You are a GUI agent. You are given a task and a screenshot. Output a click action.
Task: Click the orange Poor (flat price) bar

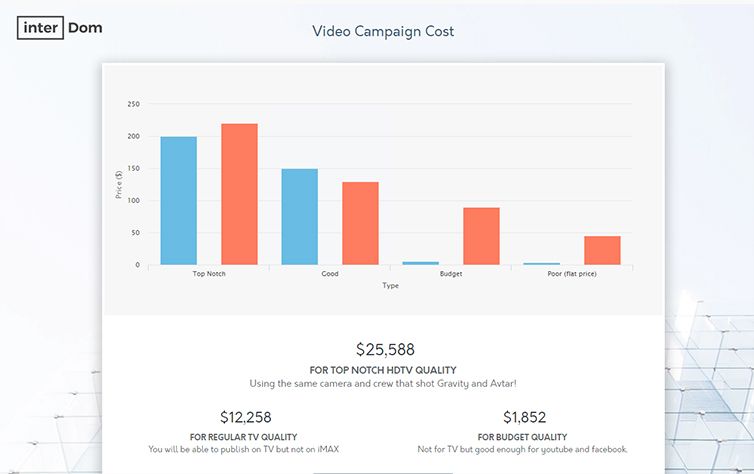pyautogui.click(x=602, y=250)
